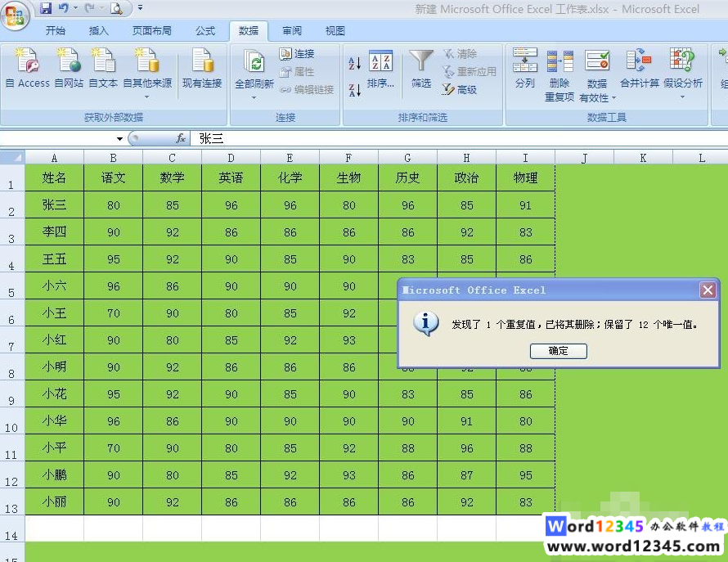The width and height of the screenshot is (728, 562).
Task: Open the Office button menu
Action: coord(15,16)
